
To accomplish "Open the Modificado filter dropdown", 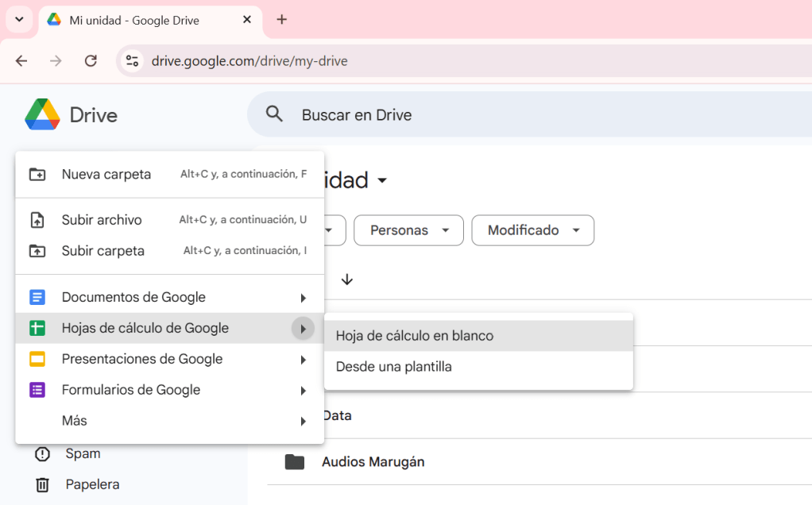I will 532,230.
